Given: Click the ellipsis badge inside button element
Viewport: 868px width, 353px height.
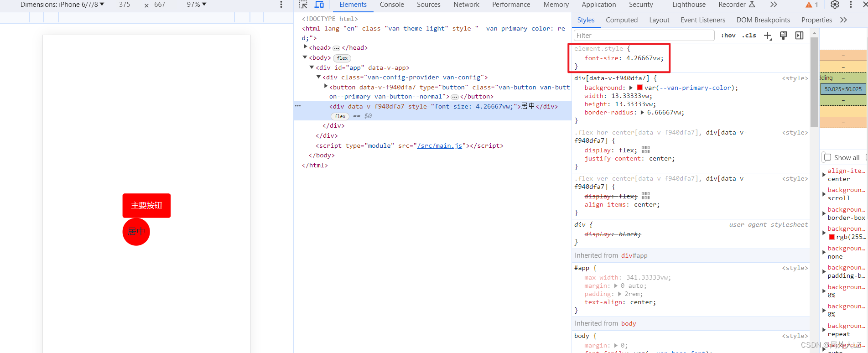Looking at the screenshot, I should pos(455,97).
